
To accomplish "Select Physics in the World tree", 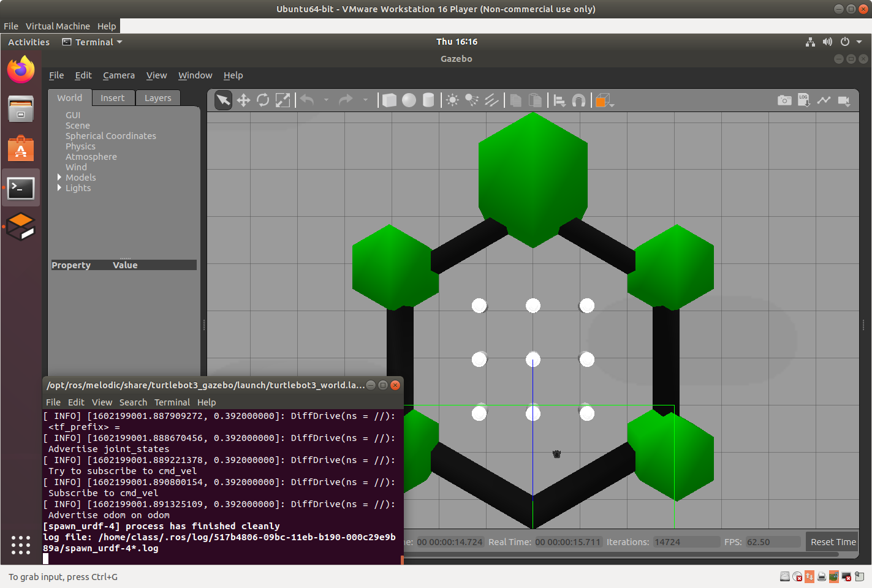I will [80, 146].
